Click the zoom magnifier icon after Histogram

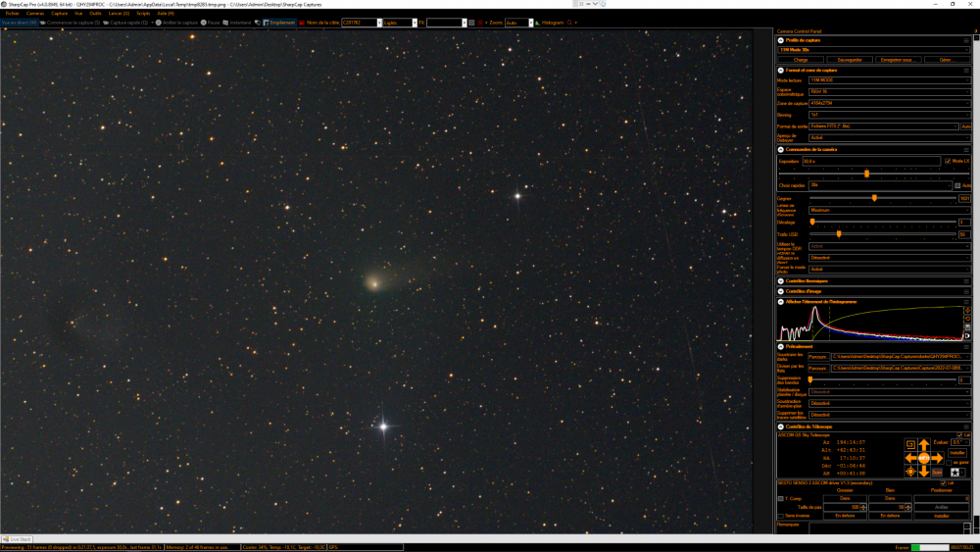(569, 23)
